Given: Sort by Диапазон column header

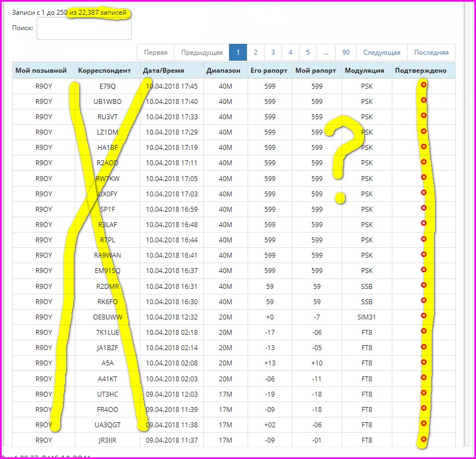Looking at the screenshot, I should coord(223,71).
